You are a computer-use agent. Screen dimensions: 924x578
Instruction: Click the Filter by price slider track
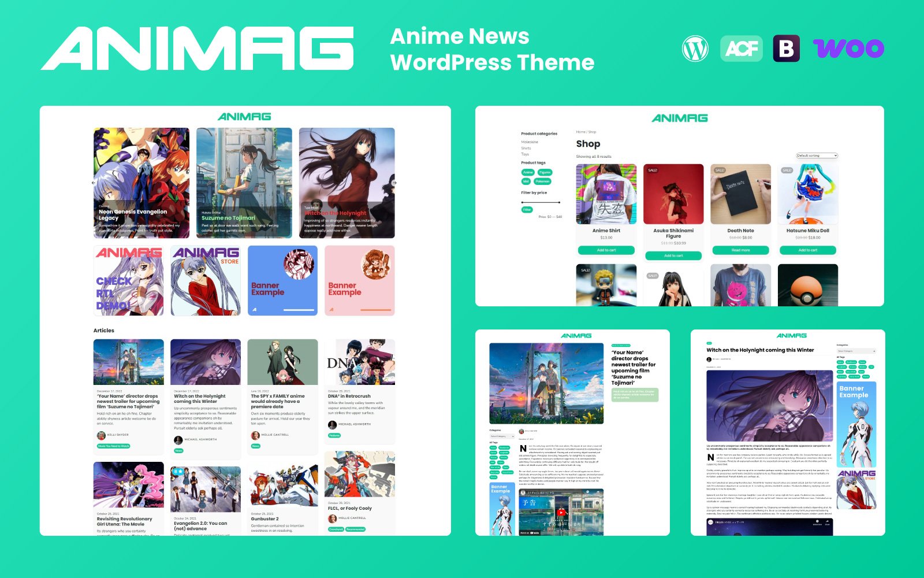[541, 202]
